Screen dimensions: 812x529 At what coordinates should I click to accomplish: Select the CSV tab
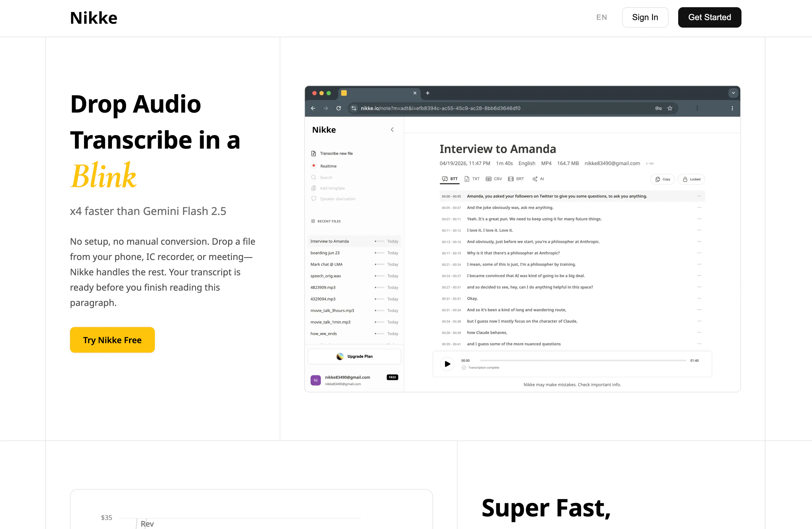[494, 179]
